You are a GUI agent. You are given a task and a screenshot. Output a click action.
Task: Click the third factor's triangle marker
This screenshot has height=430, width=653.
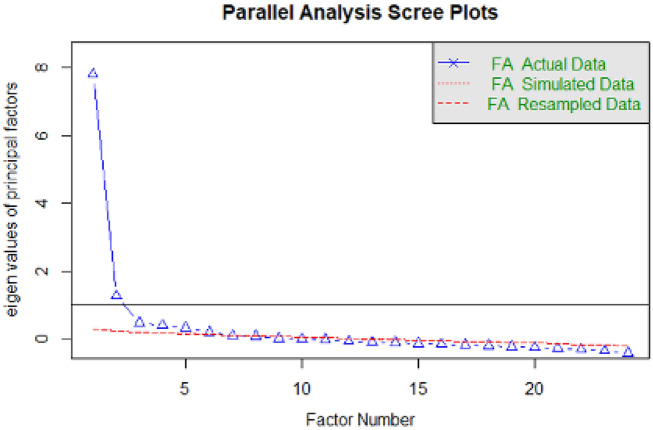pyautogui.click(x=140, y=322)
